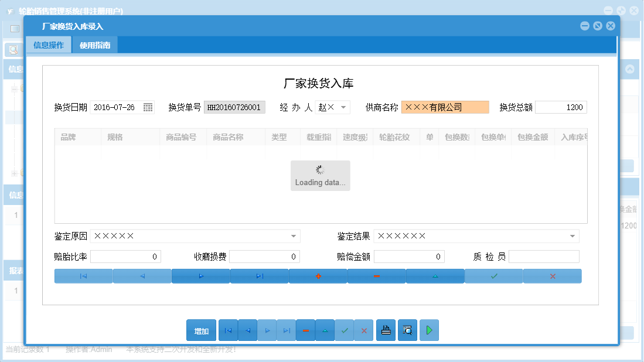Open print preview from the bottom toolbar

tap(407, 330)
